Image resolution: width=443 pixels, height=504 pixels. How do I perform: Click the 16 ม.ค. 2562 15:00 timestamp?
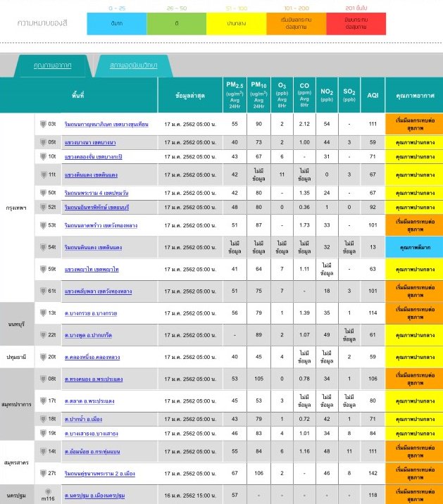click(190, 496)
